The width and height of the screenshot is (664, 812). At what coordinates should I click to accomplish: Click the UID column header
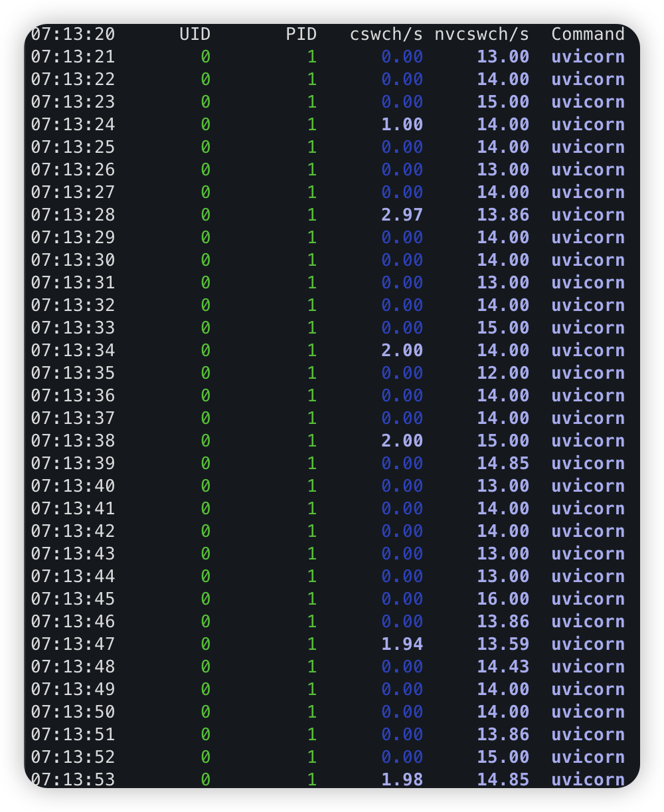[x=195, y=35]
